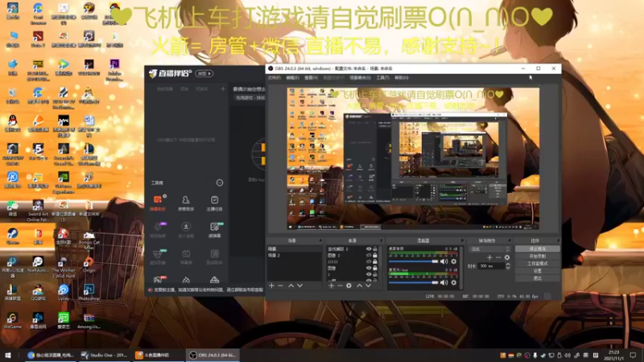Move the selected source up
The image size is (644, 362).
[359, 286]
